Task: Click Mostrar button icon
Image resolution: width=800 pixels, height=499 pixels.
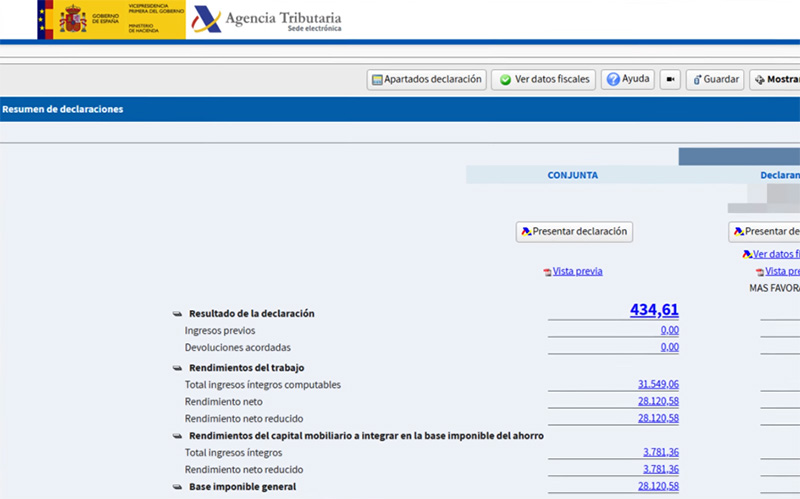Action: (760, 80)
